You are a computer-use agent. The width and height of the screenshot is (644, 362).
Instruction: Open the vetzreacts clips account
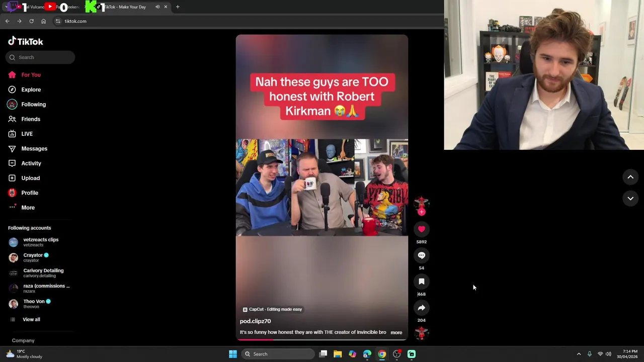coord(40,242)
